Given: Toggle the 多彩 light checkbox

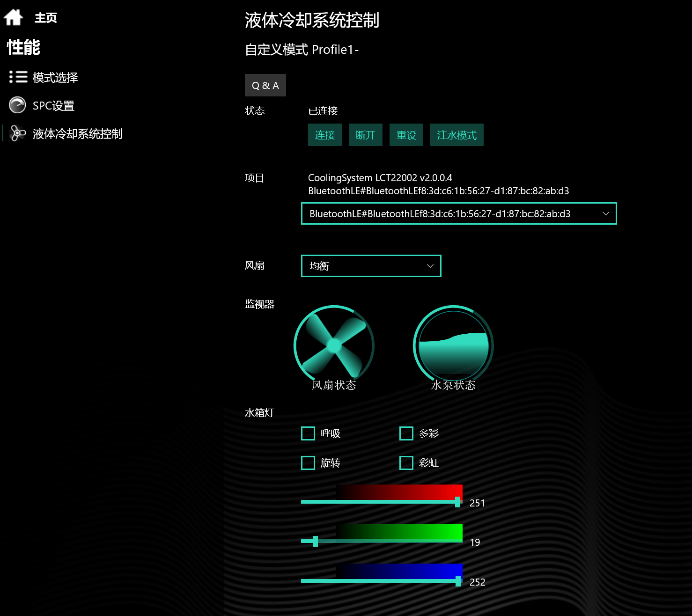Looking at the screenshot, I should tap(406, 433).
